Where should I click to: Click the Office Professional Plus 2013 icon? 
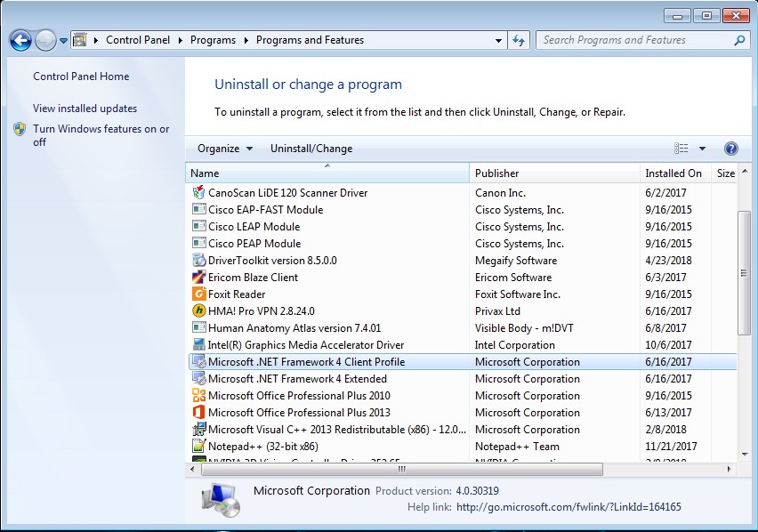198,412
